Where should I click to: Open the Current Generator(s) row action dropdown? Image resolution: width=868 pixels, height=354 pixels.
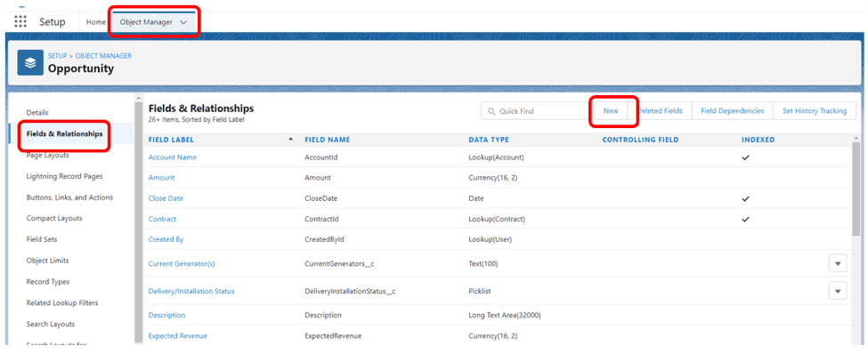tap(838, 263)
